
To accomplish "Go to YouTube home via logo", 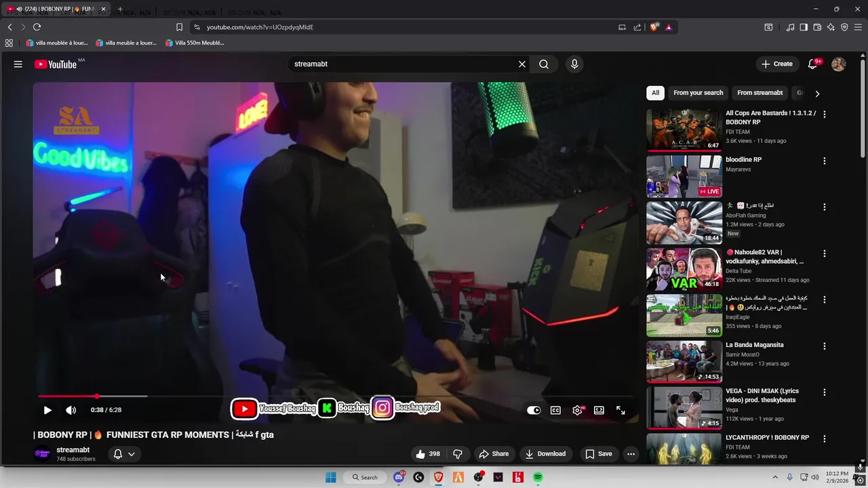I will click(56, 64).
